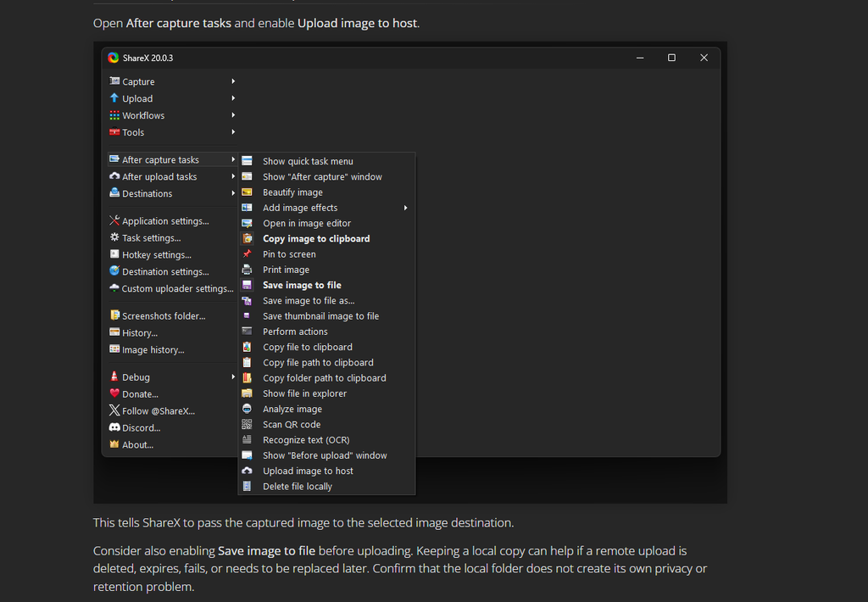Expand the Destinations submenu arrow
This screenshot has width=868, height=602.
(233, 193)
